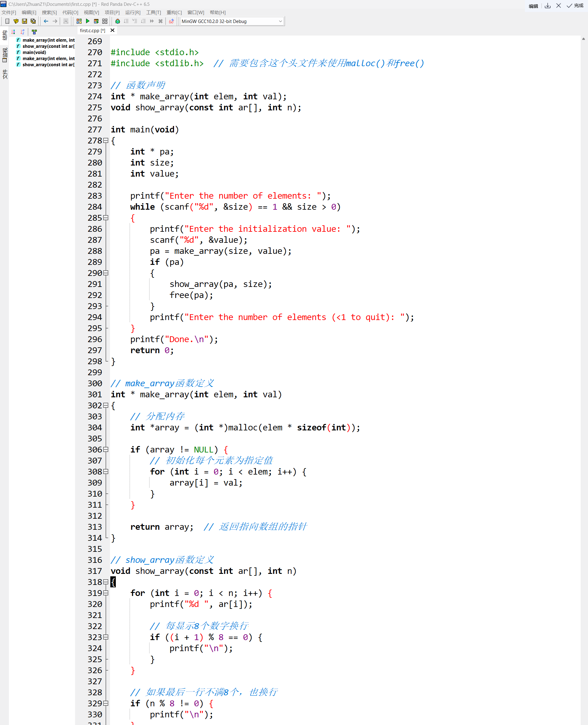The image size is (588, 725).
Task: Compile and run the program
Action: point(96,21)
